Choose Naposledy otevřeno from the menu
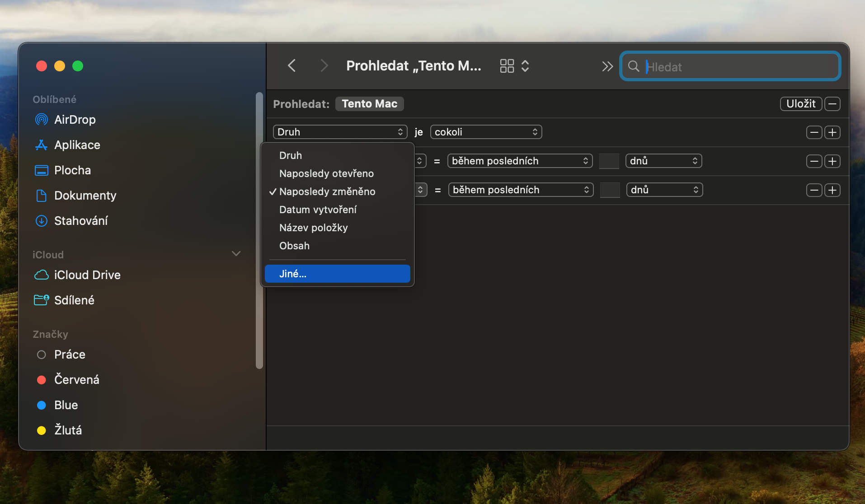 [338, 173]
